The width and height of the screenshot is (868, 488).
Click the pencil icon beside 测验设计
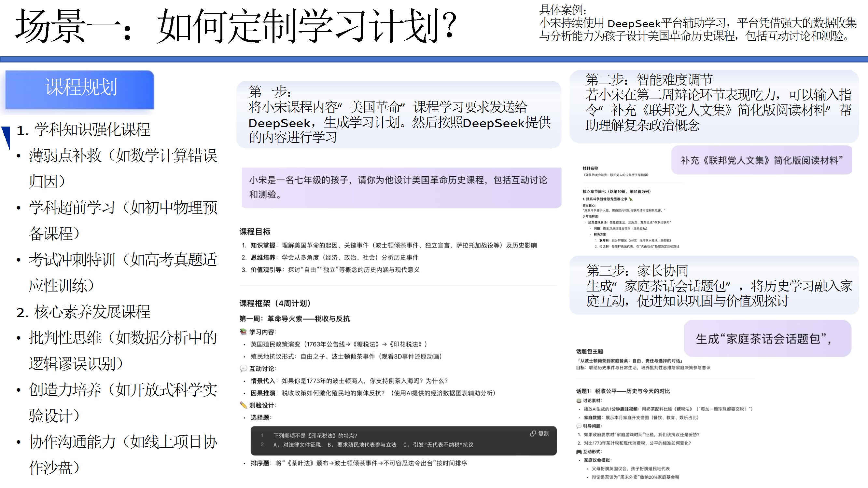(x=243, y=405)
